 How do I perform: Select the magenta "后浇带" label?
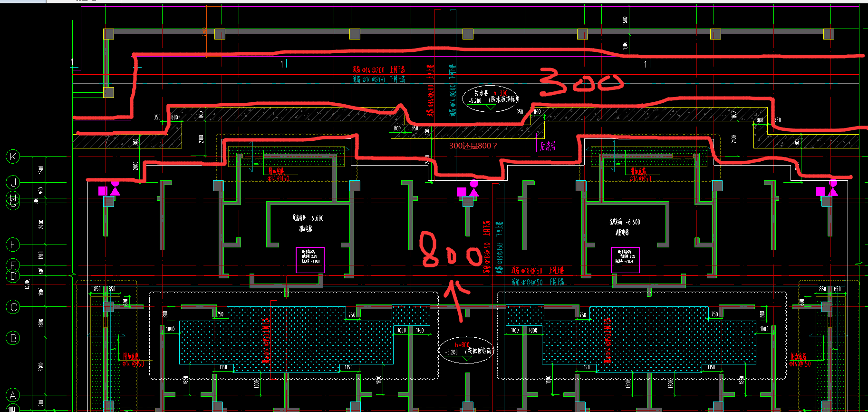[x=548, y=147]
